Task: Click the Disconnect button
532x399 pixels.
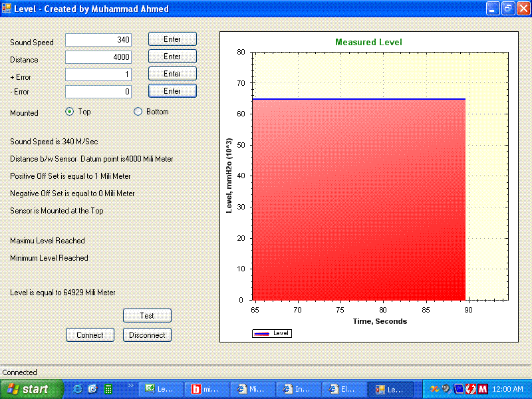Action: 147,335
